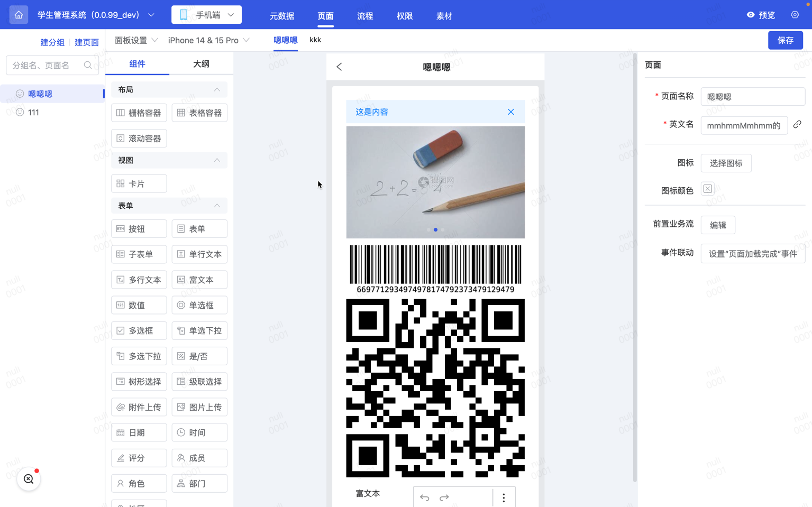The image size is (812, 507).
Task: Select the 评分 rating component
Action: tap(139, 458)
